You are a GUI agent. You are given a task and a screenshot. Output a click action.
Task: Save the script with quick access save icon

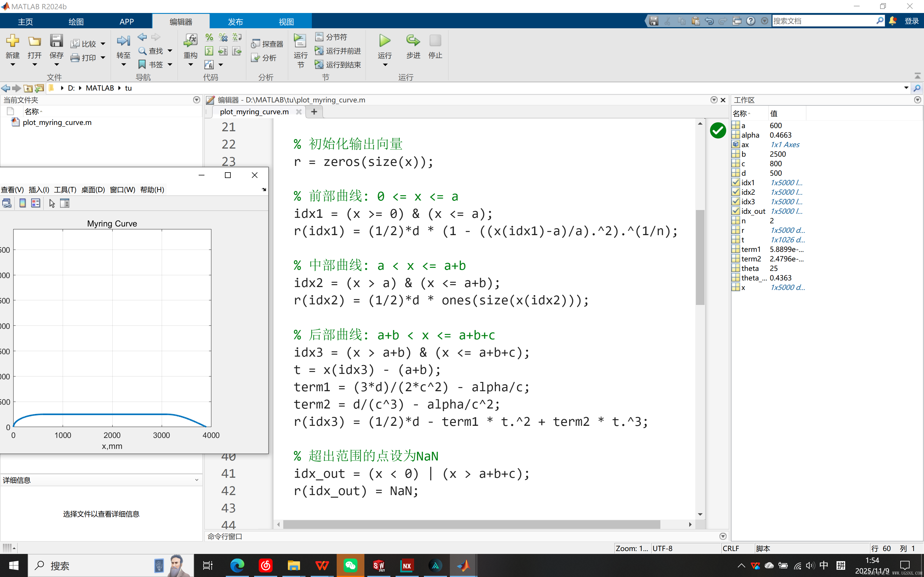[x=654, y=21]
